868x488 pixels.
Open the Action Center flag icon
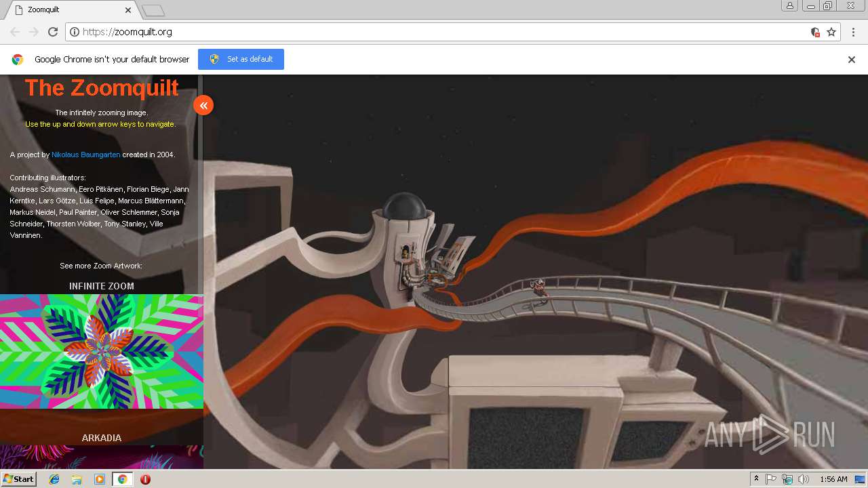pos(771,479)
